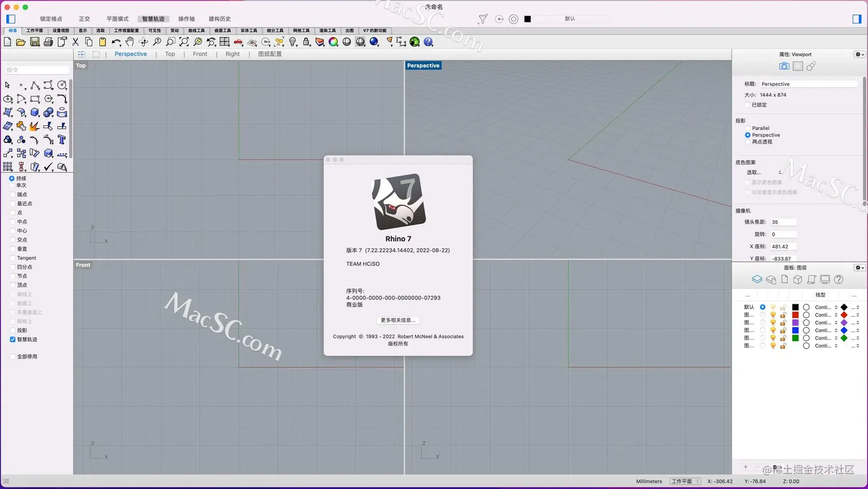
Task: Select the Parallel projection radio button
Action: pyautogui.click(x=747, y=128)
